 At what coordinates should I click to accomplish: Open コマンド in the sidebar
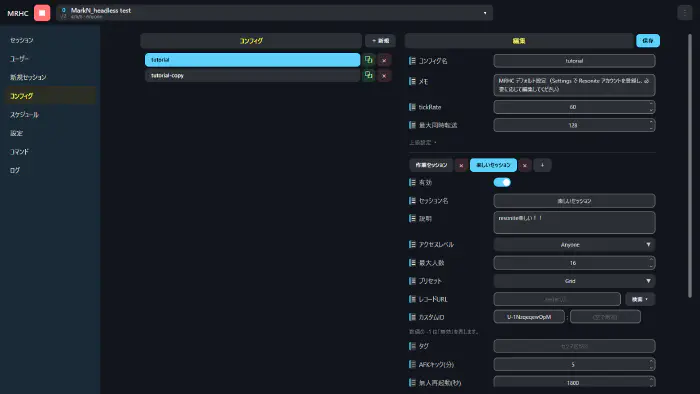pos(19,152)
